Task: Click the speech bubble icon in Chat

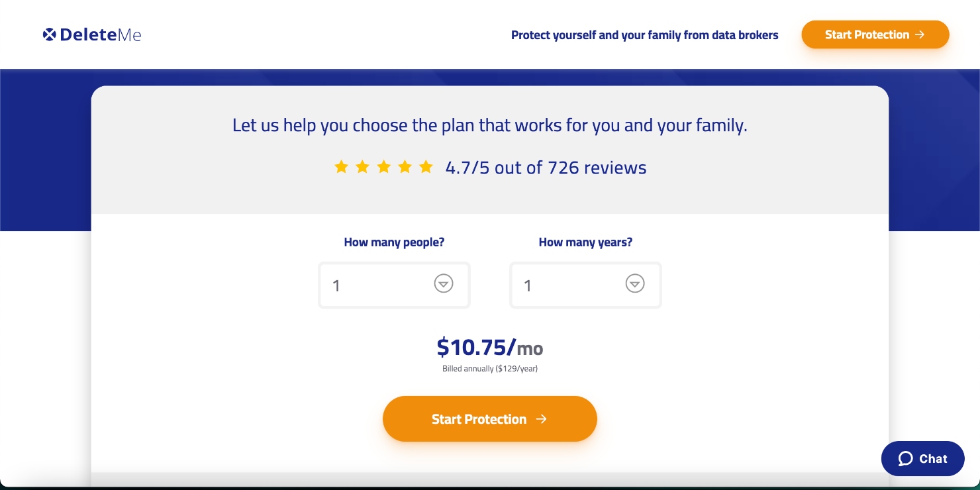Action: (x=905, y=459)
